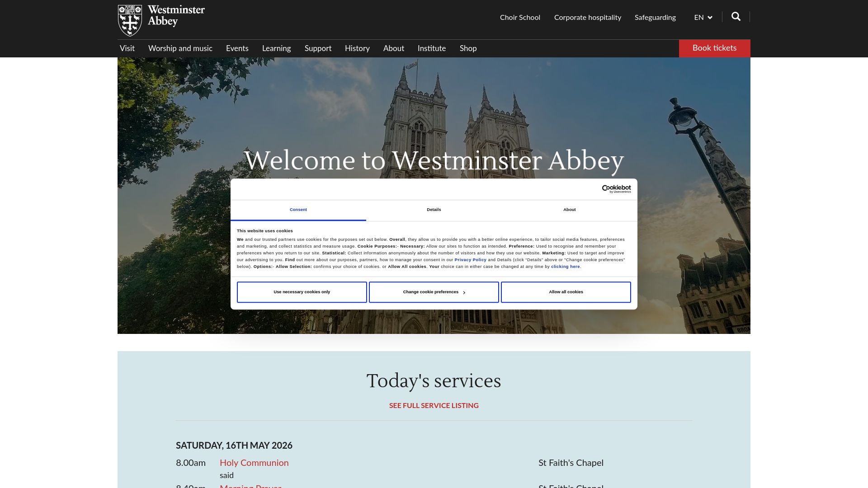Open the Safeguarding link

(x=655, y=18)
